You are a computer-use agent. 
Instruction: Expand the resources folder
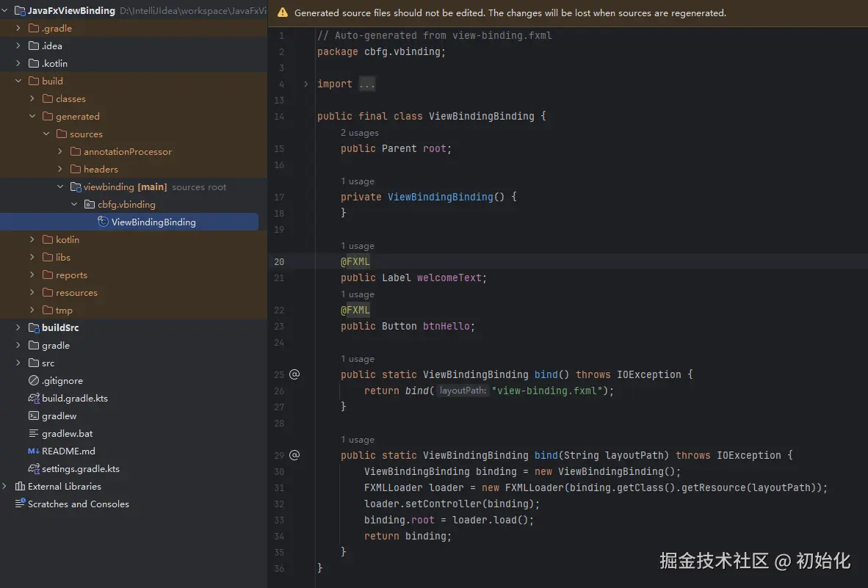click(x=32, y=293)
